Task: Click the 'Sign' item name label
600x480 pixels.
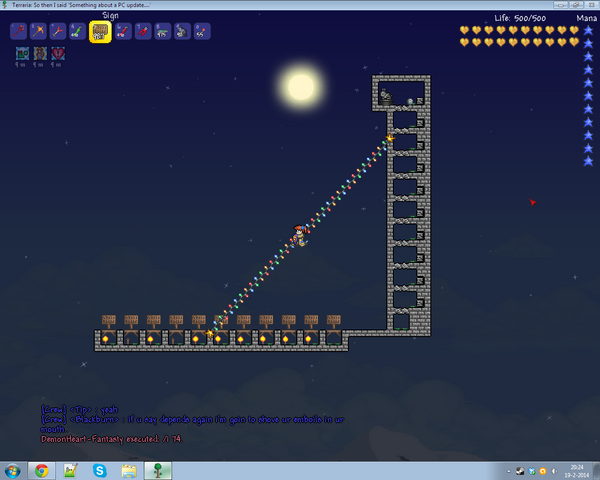Action: pos(110,16)
